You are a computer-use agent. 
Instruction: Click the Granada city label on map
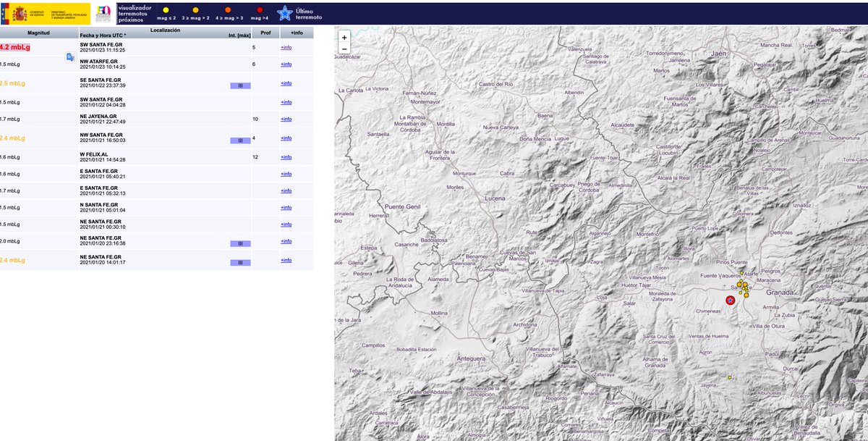click(779, 291)
